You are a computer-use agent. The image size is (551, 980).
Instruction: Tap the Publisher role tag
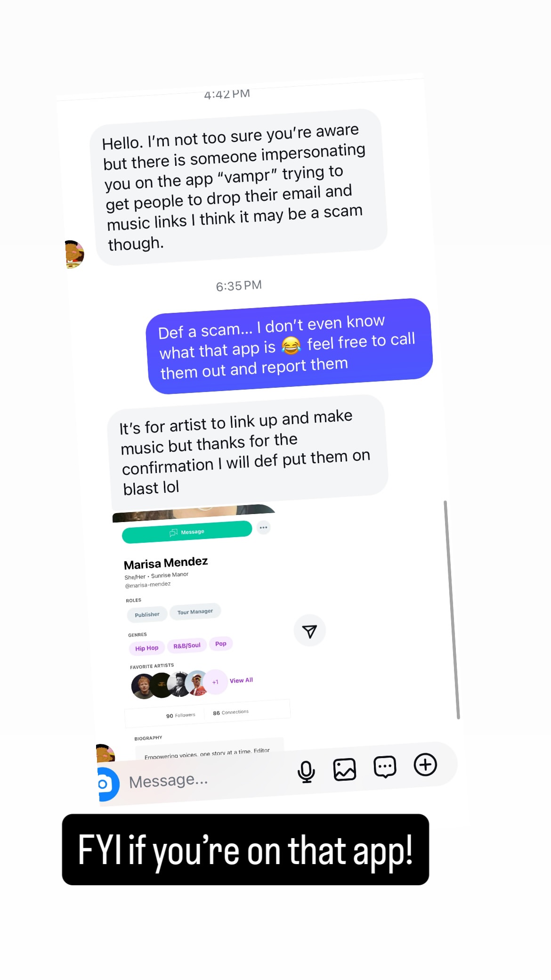(x=147, y=614)
